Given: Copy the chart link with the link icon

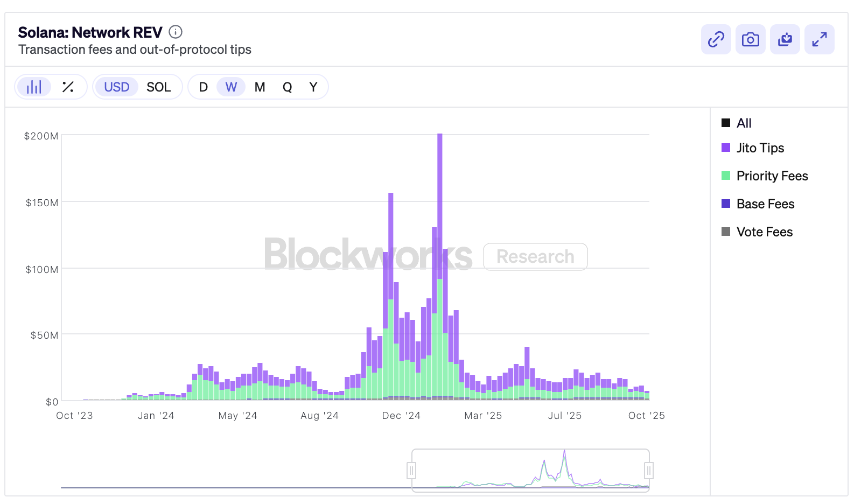Looking at the screenshot, I should (x=716, y=39).
